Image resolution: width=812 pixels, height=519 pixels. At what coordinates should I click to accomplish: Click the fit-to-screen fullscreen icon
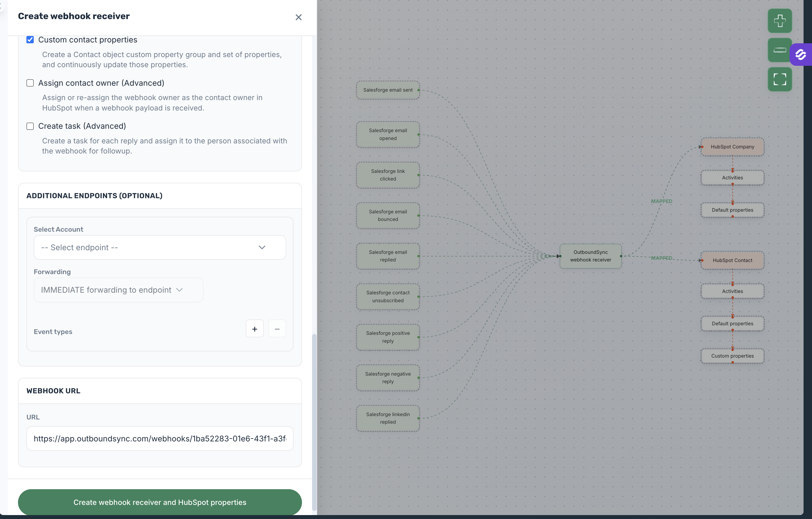[x=779, y=79]
